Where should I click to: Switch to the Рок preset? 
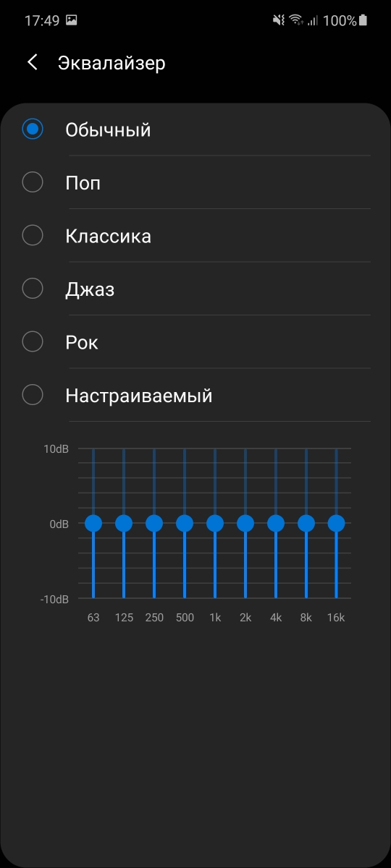click(x=195, y=342)
